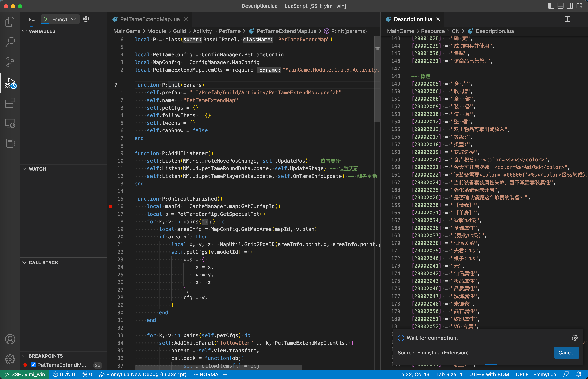Open debug view More Actions ellipsis
Viewport: 588px width, 379px height.
pos(97,19)
